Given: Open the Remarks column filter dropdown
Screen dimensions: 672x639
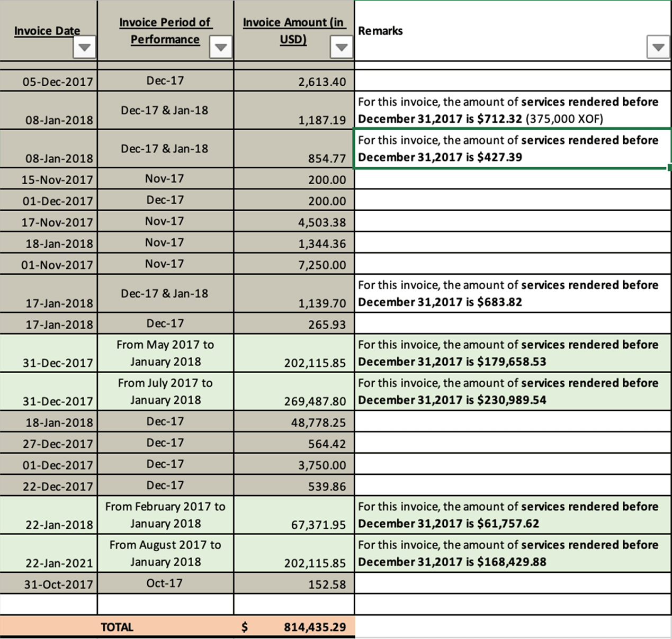Looking at the screenshot, I should (x=658, y=48).
